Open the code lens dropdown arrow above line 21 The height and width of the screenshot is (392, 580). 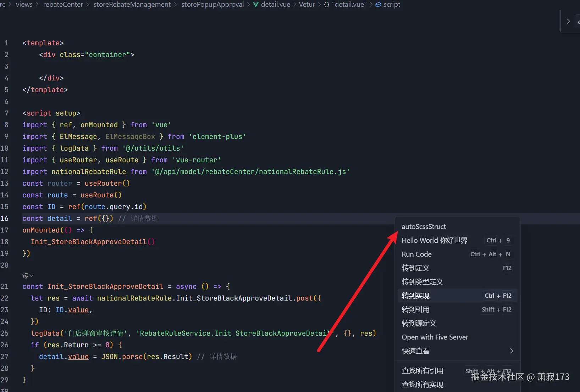point(31,276)
